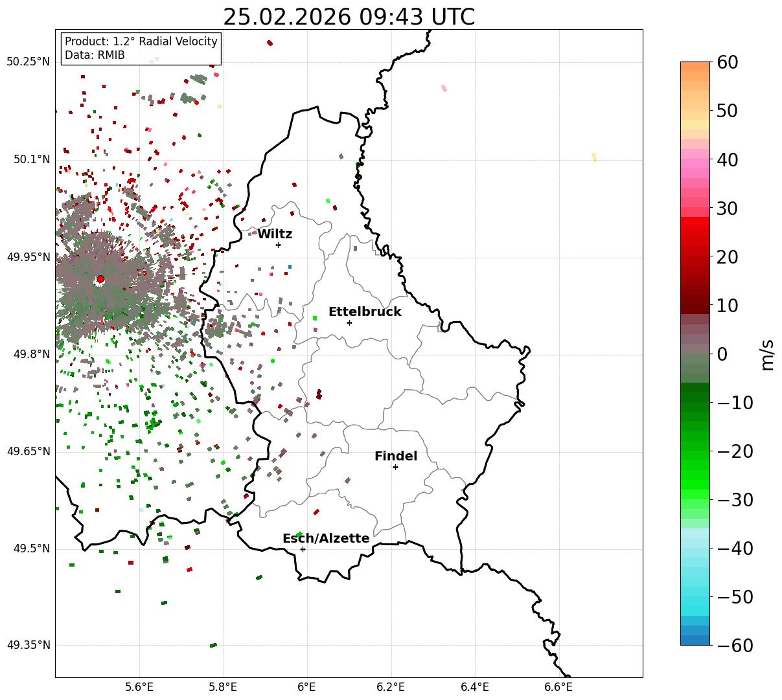Click the Esch/Alzette station cross marker
Viewport: 782px width, 700px height.
point(303,549)
